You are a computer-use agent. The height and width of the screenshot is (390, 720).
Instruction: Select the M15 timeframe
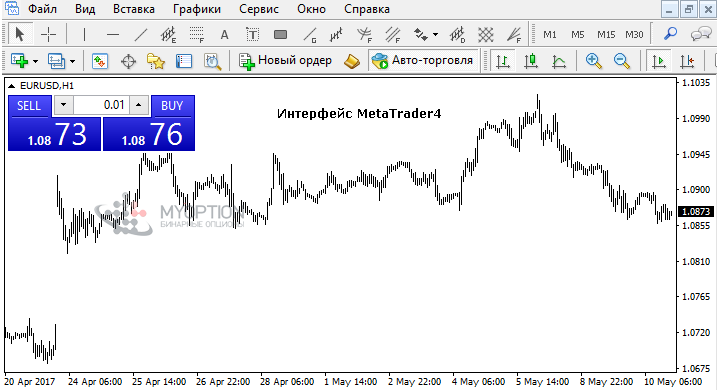tap(606, 34)
